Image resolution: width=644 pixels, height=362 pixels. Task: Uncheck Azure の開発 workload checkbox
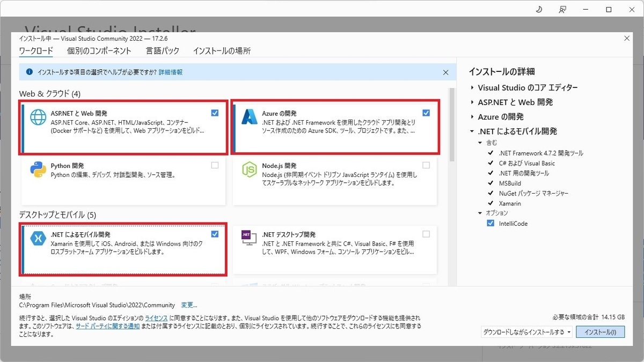(x=426, y=113)
